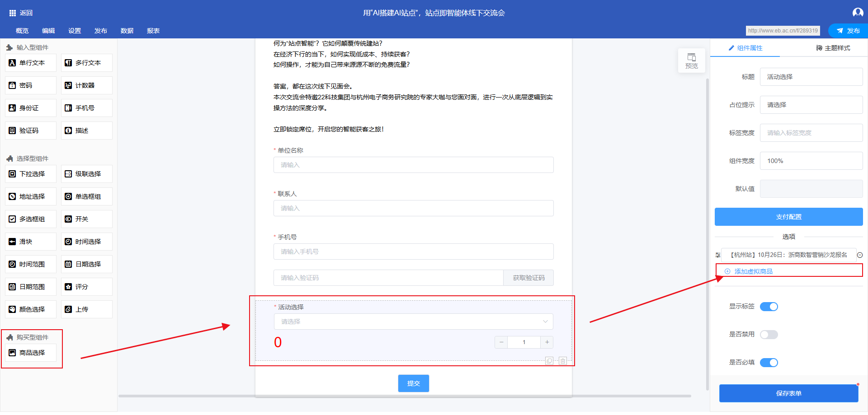Click the preview (预览) icon
Viewport: 868px width, 415px height.
click(691, 60)
